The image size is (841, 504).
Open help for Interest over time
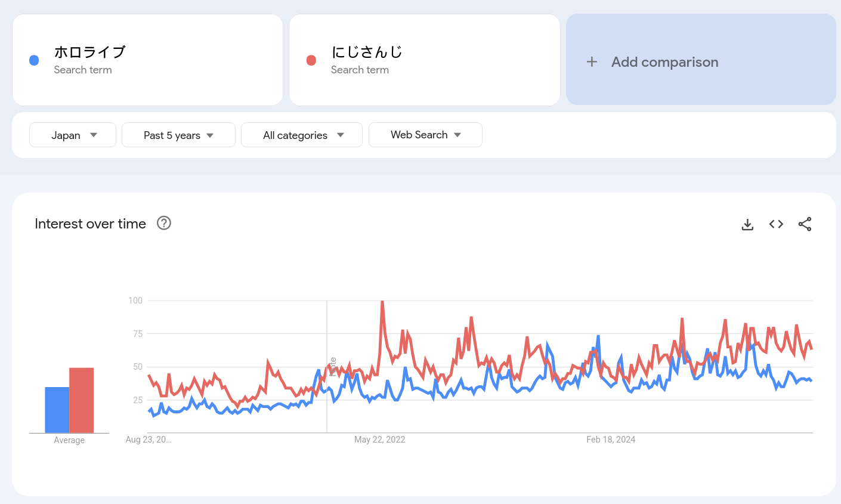(164, 223)
